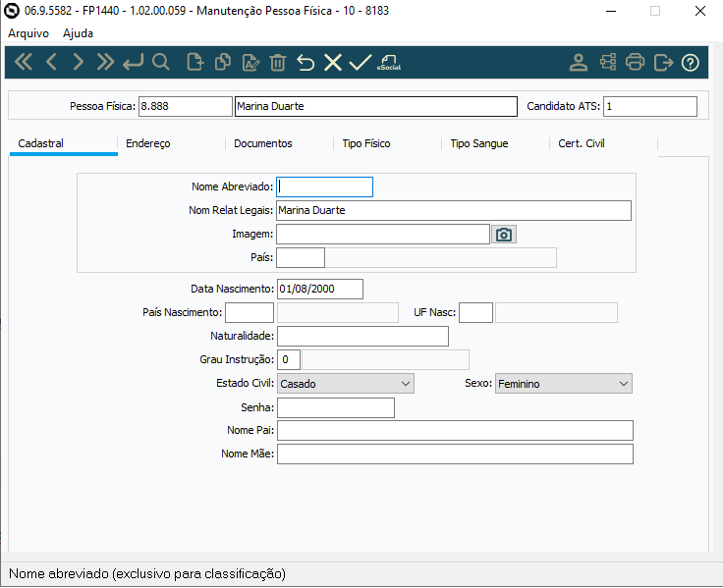Open the Sexo dropdown
This screenshot has width=723, height=588.
pos(564,384)
